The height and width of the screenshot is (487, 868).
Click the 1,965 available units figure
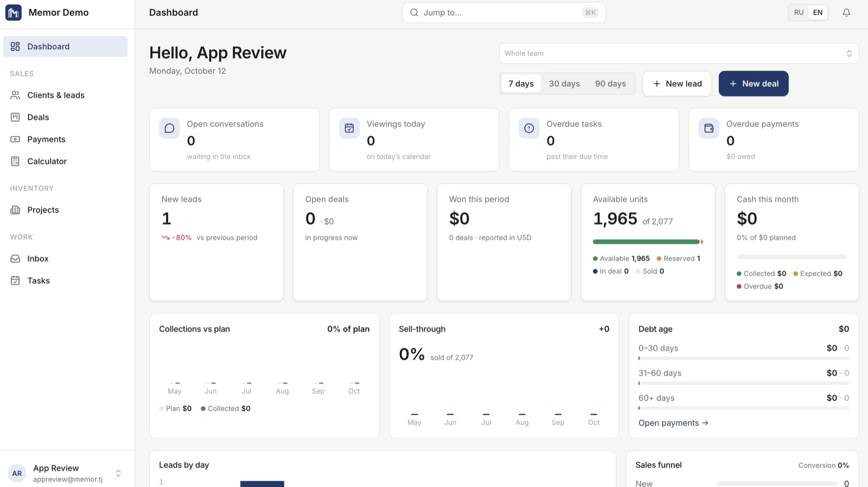(615, 219)
